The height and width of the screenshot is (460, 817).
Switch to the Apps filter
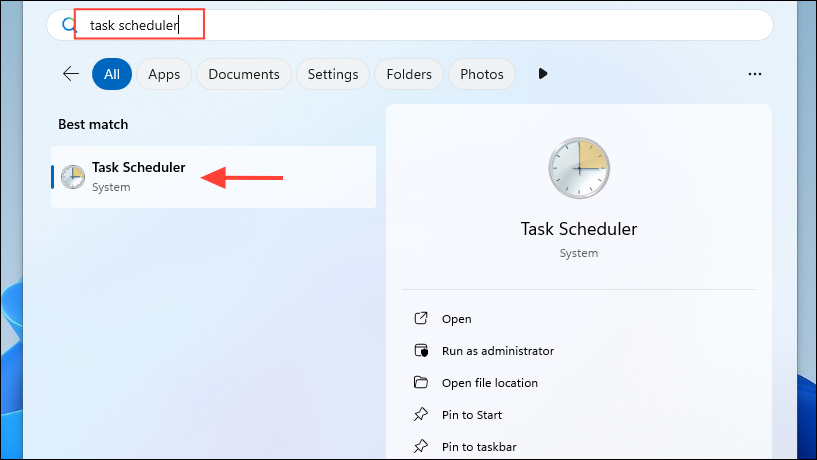pos(164,74)
